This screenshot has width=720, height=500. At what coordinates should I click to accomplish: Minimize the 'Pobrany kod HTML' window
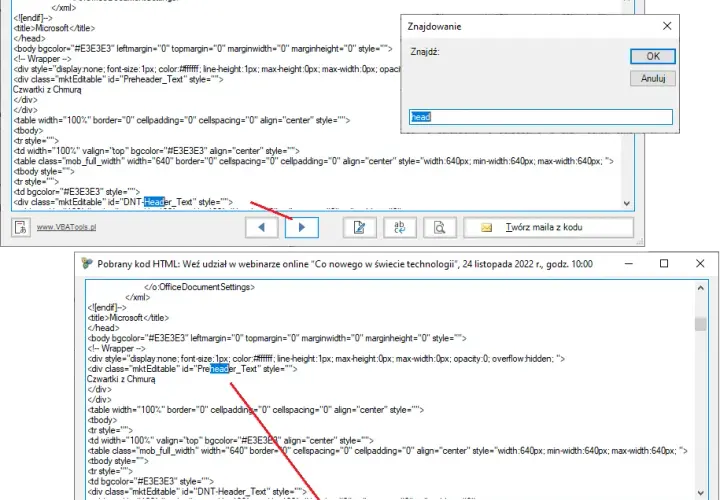(629, 264)
